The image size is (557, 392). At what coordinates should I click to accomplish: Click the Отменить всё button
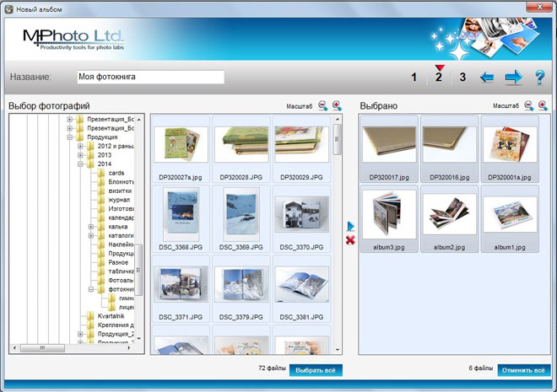coord(523,370)
